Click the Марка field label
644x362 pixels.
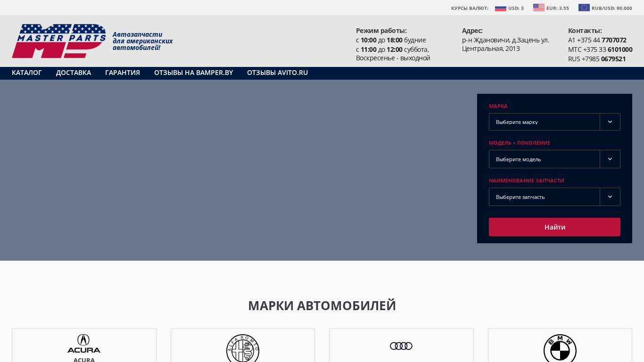[x=498, y=106]
